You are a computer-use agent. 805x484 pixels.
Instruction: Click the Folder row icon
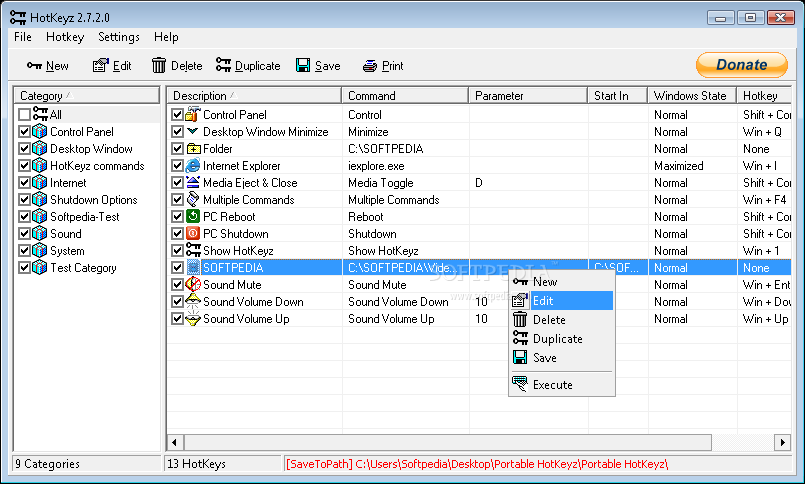[194, 149]
